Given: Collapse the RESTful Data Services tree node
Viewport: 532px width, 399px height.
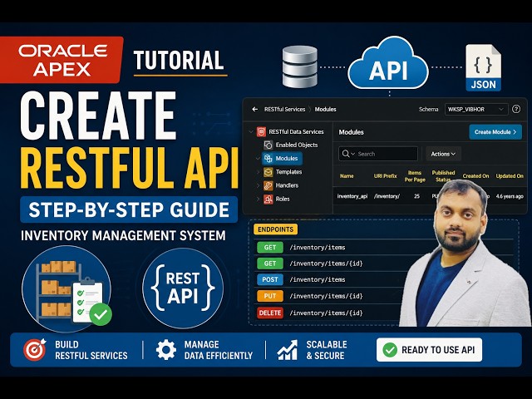Looking at the screenshot, I should point(251,131).
